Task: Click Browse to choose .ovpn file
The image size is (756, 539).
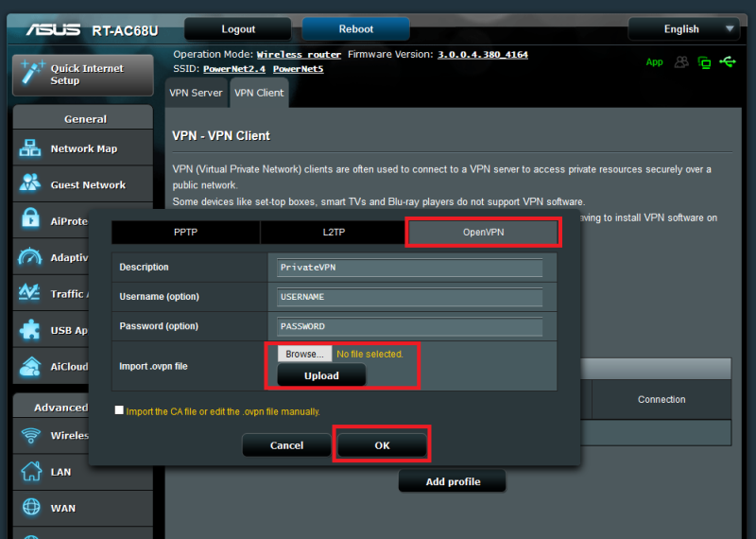Action: click(x=304, y=354)
